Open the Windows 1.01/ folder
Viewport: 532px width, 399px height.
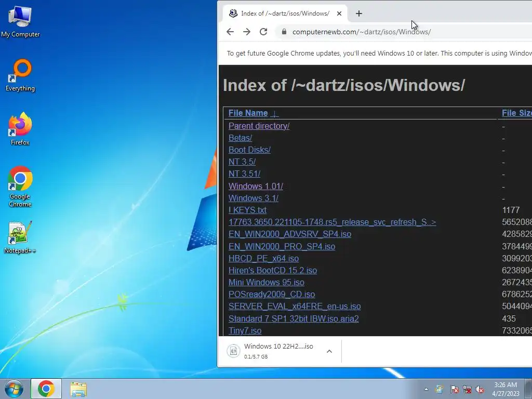click(256, 187)
